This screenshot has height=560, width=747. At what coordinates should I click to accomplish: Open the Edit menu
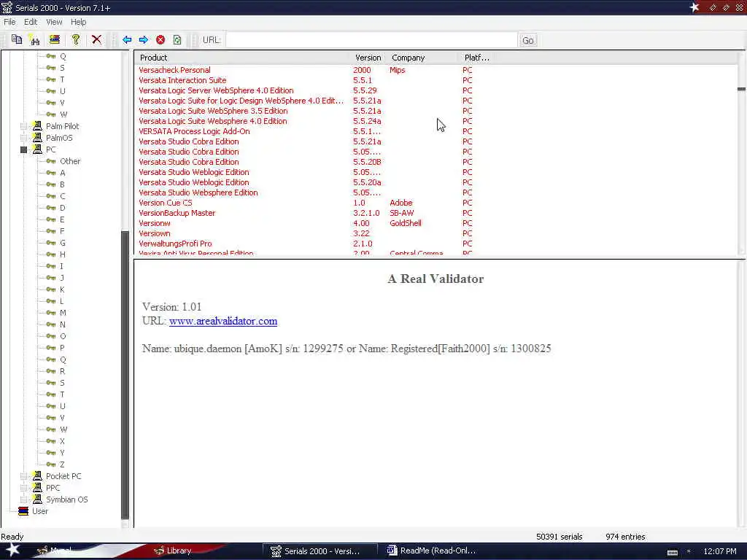(x=31, y=22)
